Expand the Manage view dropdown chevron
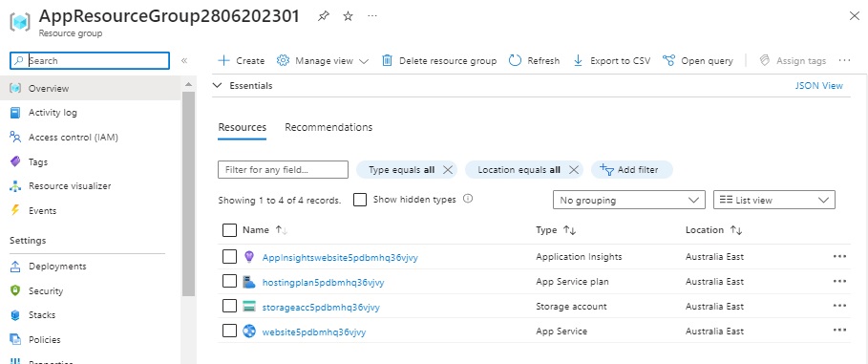 point(364,61)
